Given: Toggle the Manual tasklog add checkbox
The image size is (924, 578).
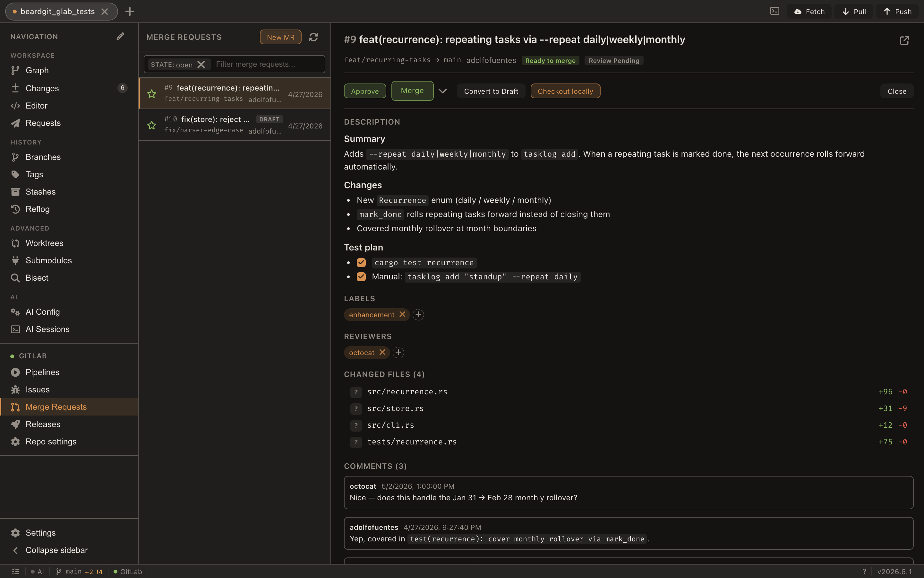Looking at the screenshot, I should click(x=361, y=276).
